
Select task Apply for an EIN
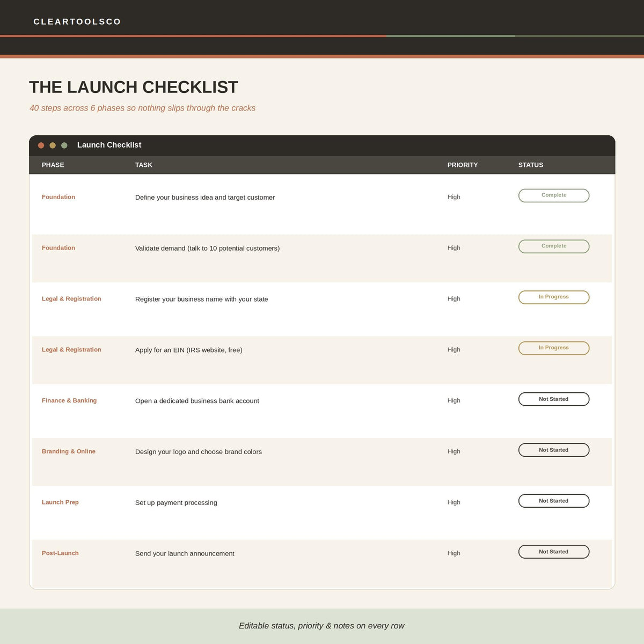click(188, 350)
